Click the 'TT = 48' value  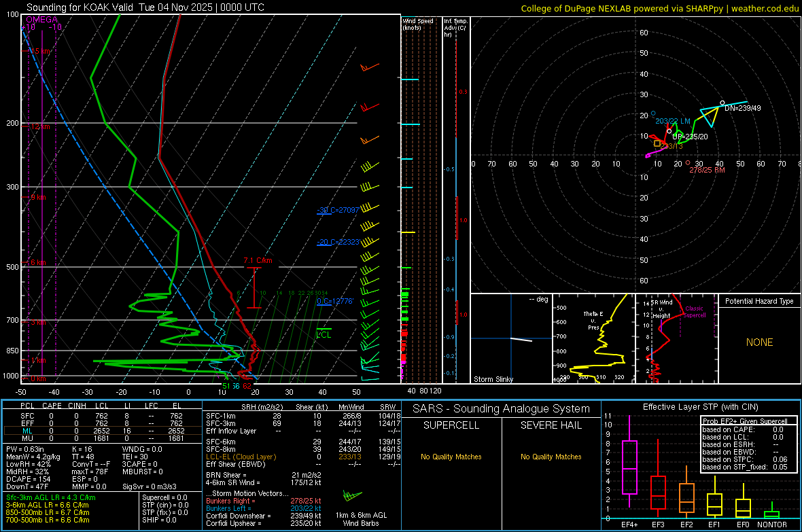[83, 457]
